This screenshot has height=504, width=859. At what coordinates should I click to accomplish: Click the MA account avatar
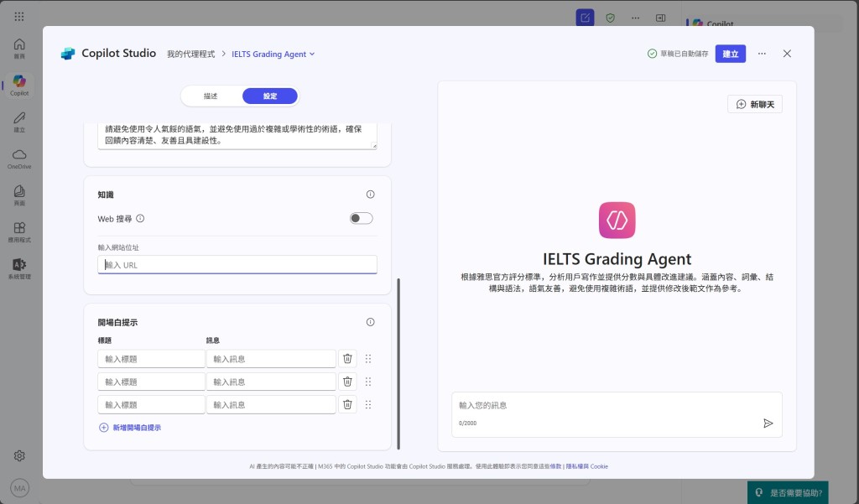(x=20, y=488)
